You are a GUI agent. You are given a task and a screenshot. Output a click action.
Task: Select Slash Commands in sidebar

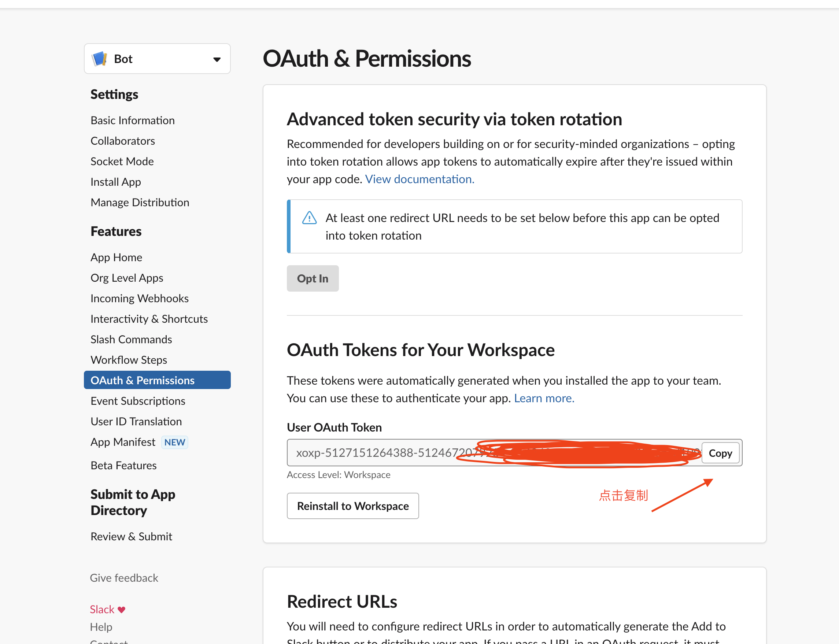131,339
